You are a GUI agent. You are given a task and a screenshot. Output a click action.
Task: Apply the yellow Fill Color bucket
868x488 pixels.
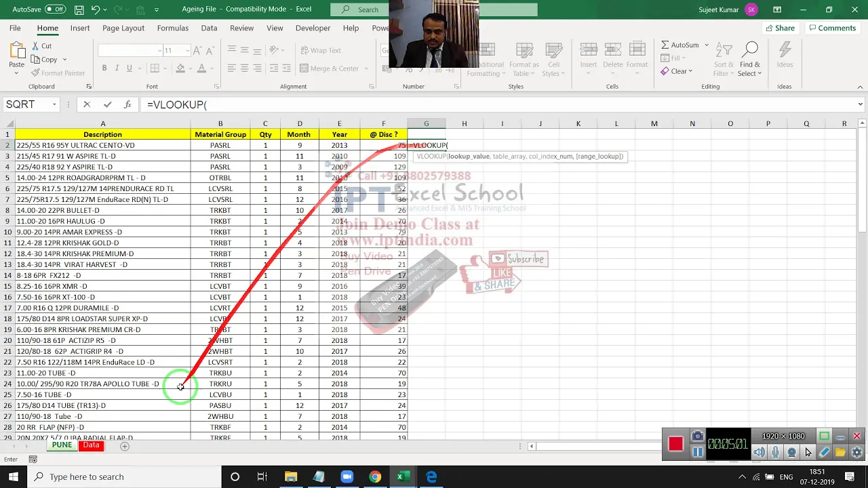click(180, 68)
